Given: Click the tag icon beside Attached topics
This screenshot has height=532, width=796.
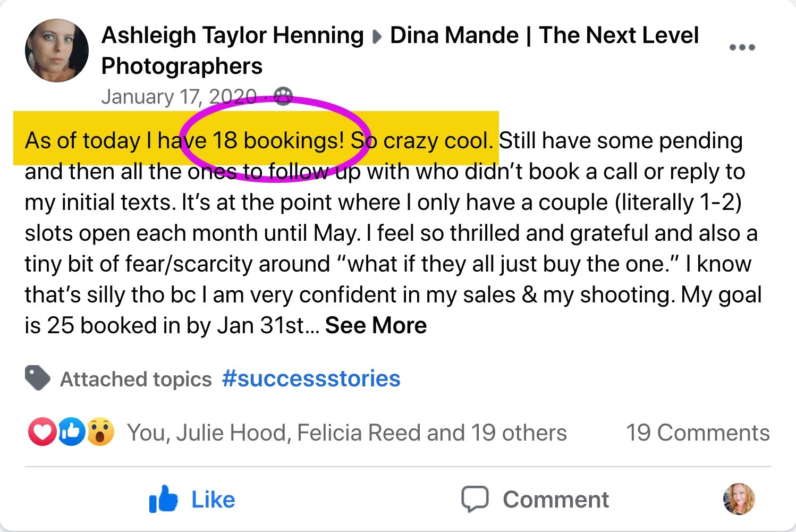Looking at the screenshot, I should click(37, 378).
